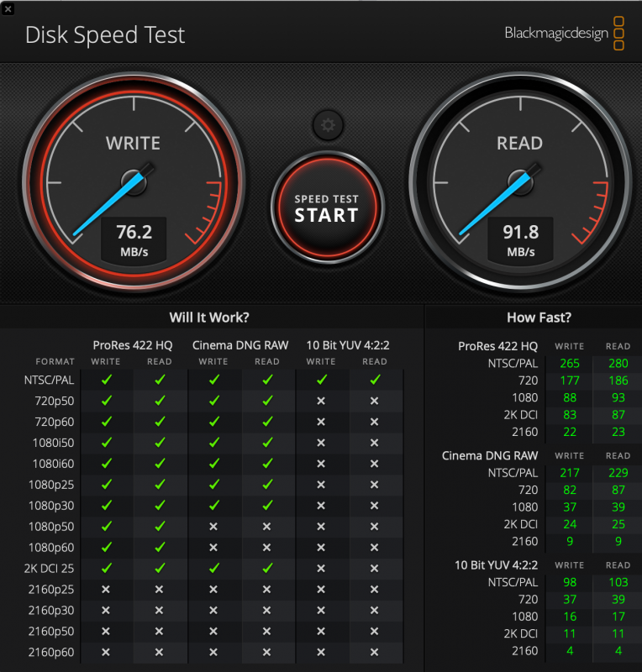Image resolution: width=642 pixels, height=672 pixels.
Task: Click 10 Bit YUV read cross for 1080i60
Action: 375,464
